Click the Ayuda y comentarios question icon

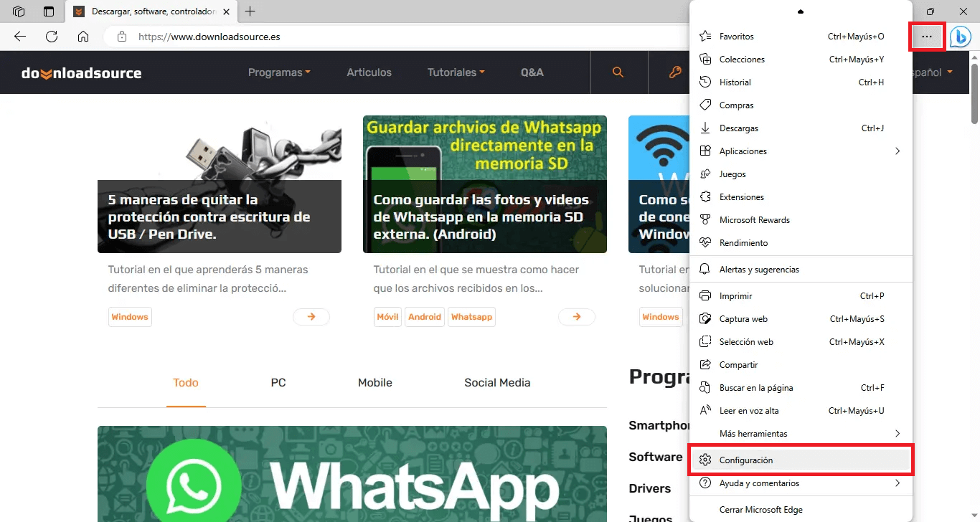click(x=705, y=483)
